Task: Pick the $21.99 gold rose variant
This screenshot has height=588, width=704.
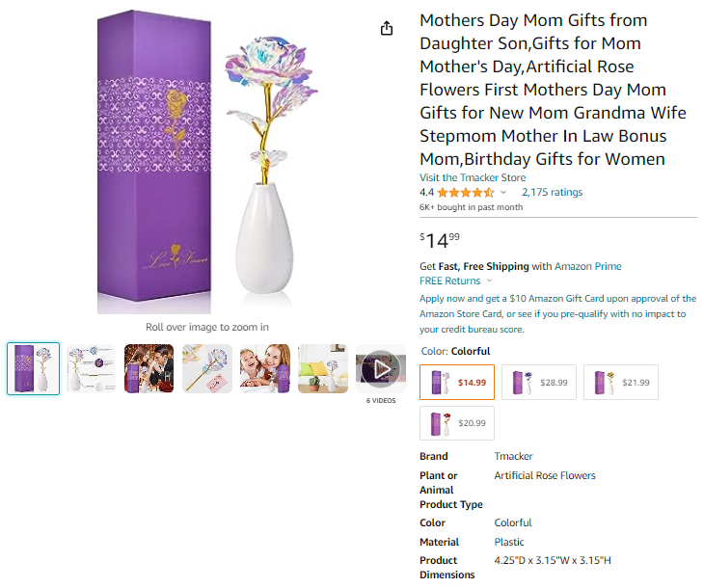Action: tap(621, 383)
